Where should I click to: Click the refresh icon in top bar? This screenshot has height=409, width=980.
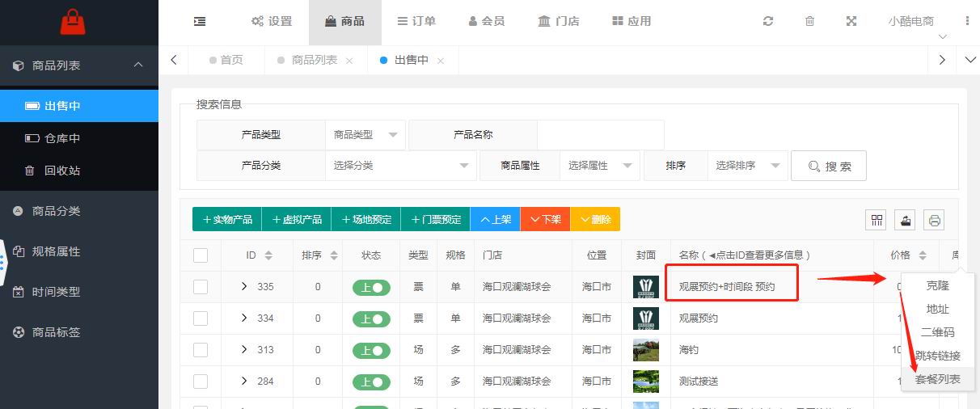point(768,22)
